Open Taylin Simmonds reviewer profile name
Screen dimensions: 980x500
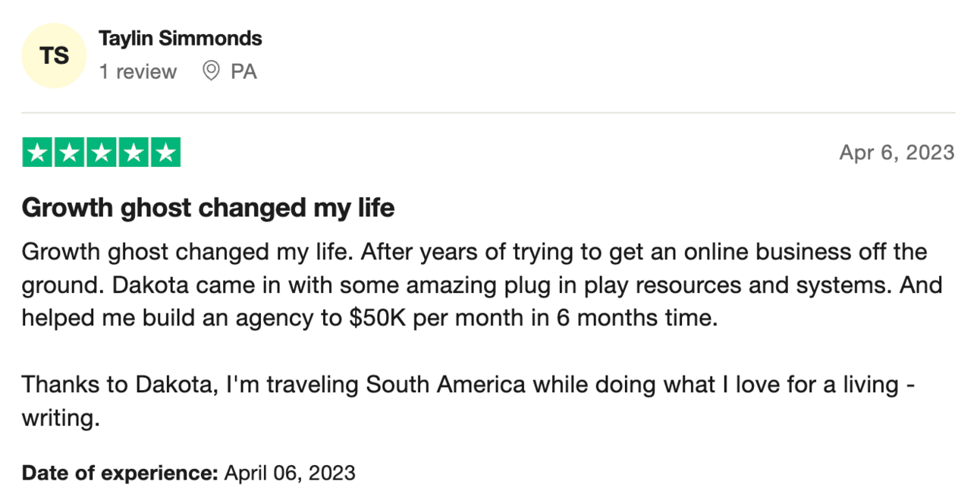181,38
